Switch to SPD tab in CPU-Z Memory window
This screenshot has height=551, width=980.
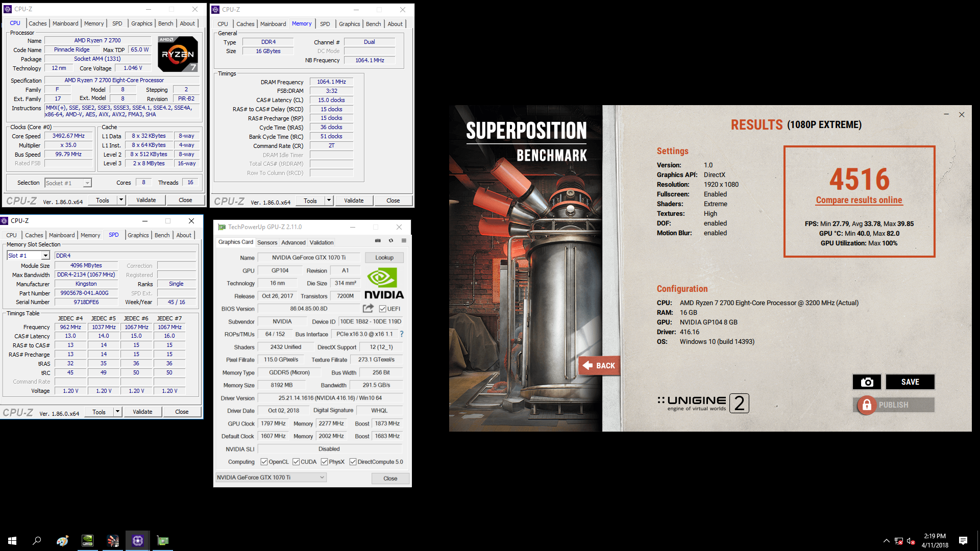325,24
